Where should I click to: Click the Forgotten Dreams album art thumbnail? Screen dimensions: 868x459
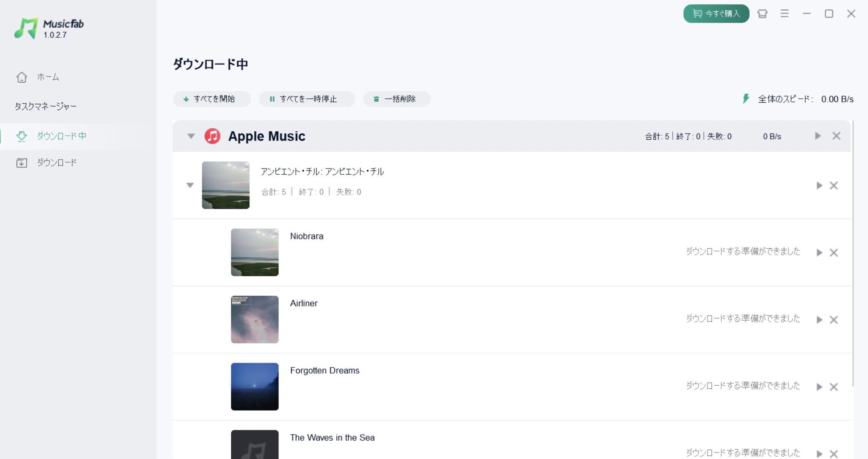[x=254, y=387]
